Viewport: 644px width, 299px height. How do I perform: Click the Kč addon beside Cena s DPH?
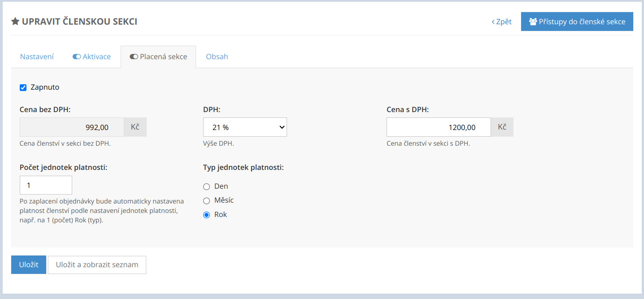pos(502,127)
